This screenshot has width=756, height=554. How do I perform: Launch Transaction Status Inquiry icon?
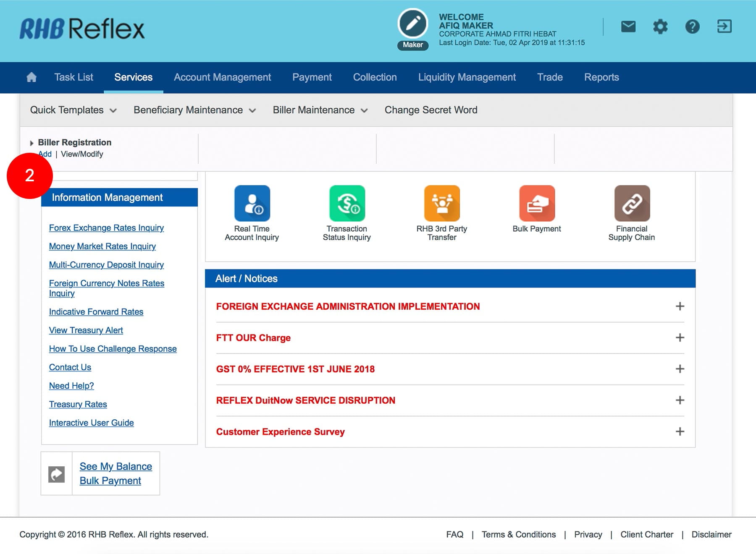pyautogui.click(x=347, y=204)
